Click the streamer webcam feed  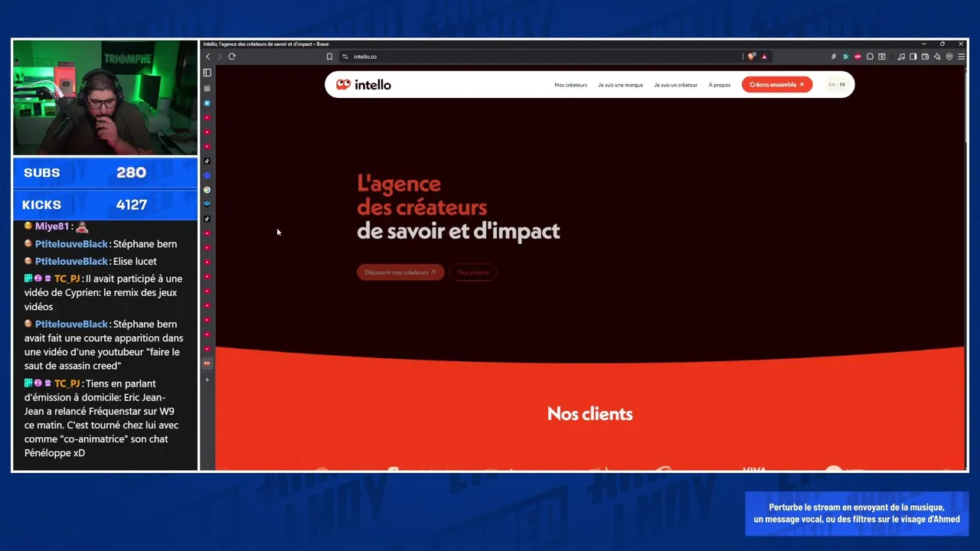[106, 98]
